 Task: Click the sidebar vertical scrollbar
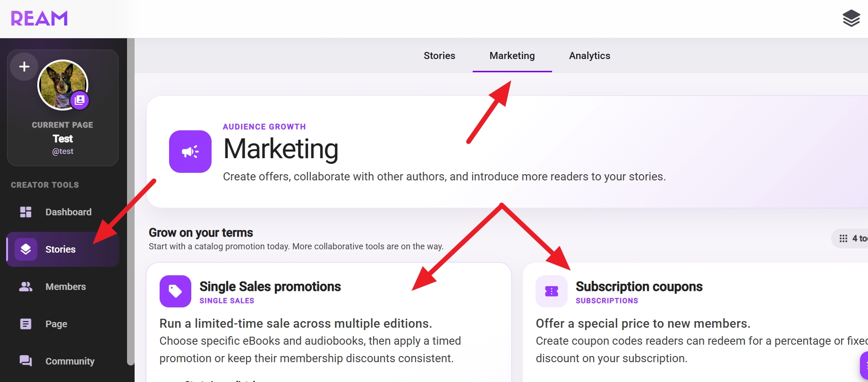coord(131,202)
